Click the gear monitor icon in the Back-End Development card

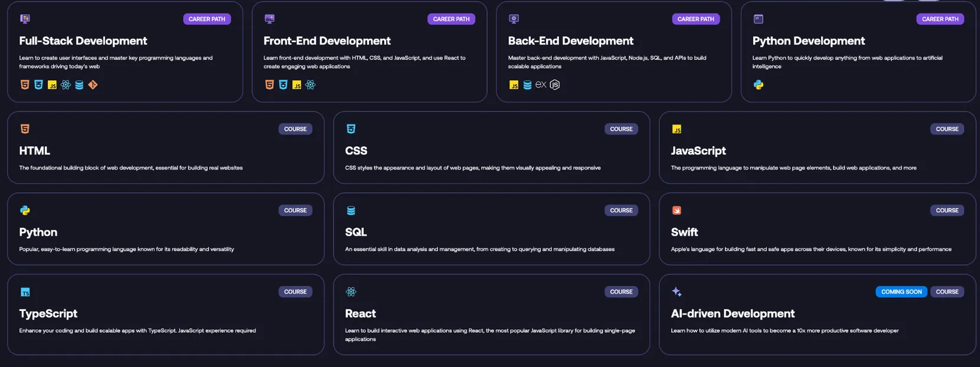point(514,19)
